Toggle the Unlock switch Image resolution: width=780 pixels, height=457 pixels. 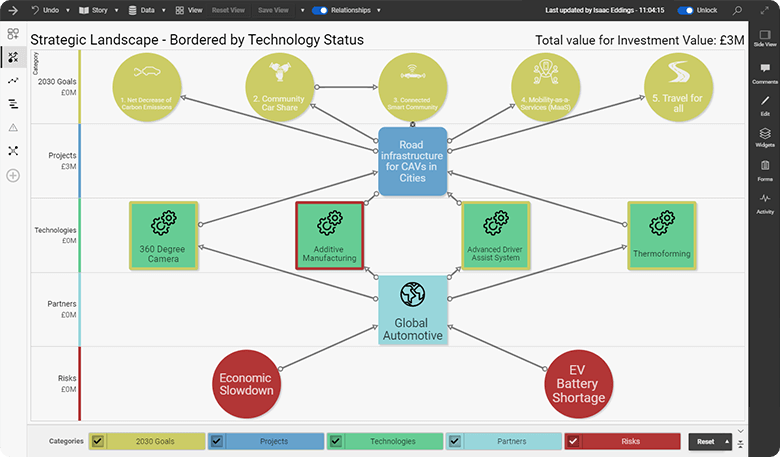[685, 10]
